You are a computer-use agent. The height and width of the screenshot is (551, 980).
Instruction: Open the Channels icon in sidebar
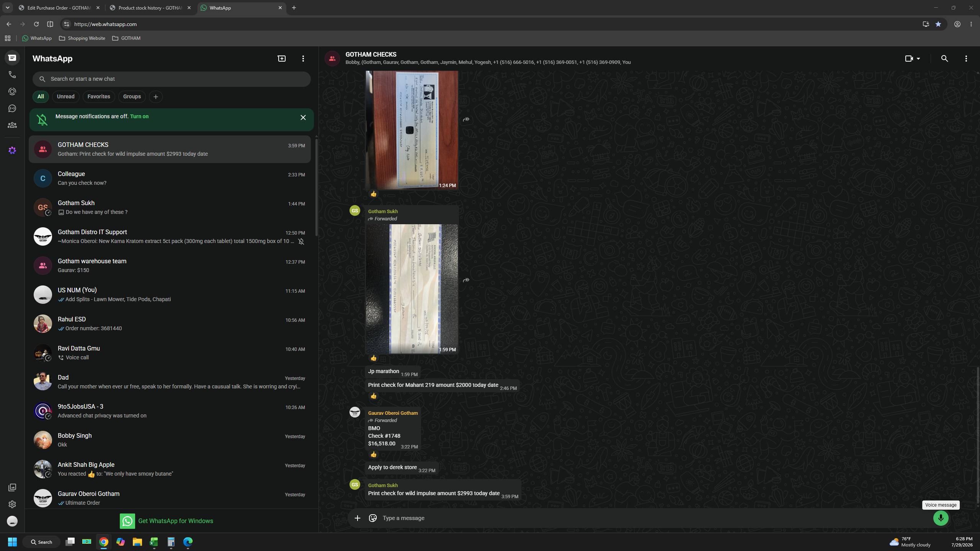click(x=12, y=108)
